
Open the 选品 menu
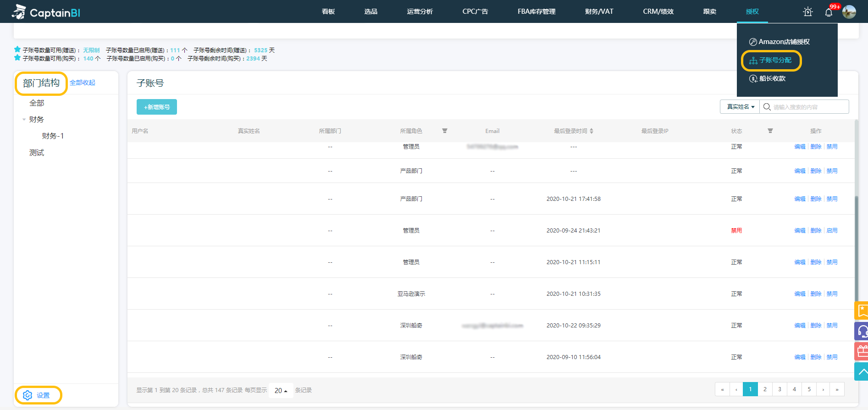[x=371, y=11]
